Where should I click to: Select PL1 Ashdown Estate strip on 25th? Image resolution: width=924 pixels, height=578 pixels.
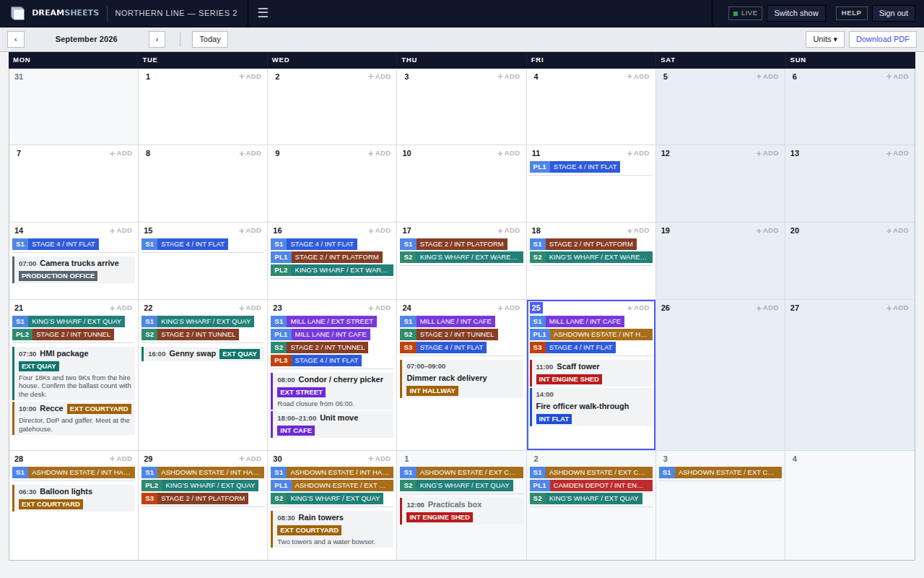tap(591, 335)
